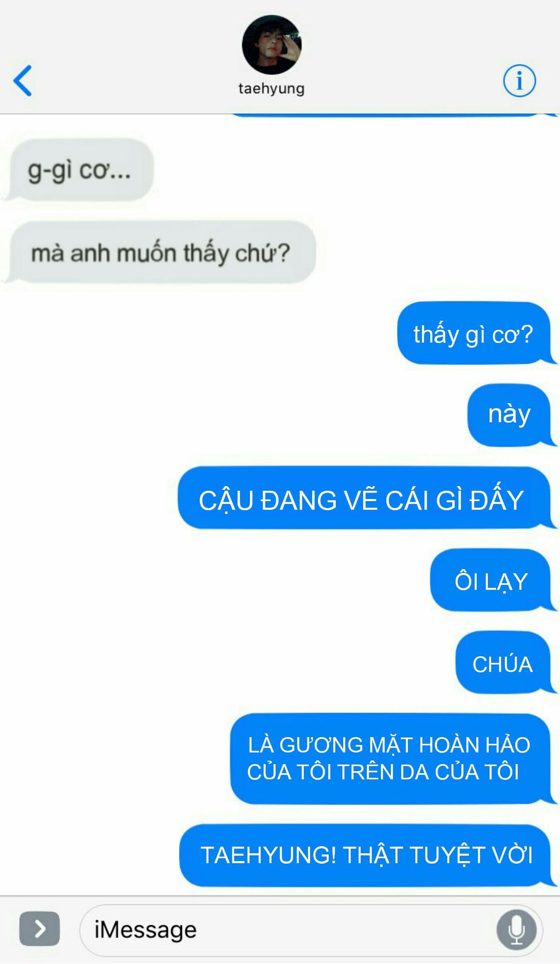
Task: Open taehyung contact name label
Action: click(x=271, y=88)
